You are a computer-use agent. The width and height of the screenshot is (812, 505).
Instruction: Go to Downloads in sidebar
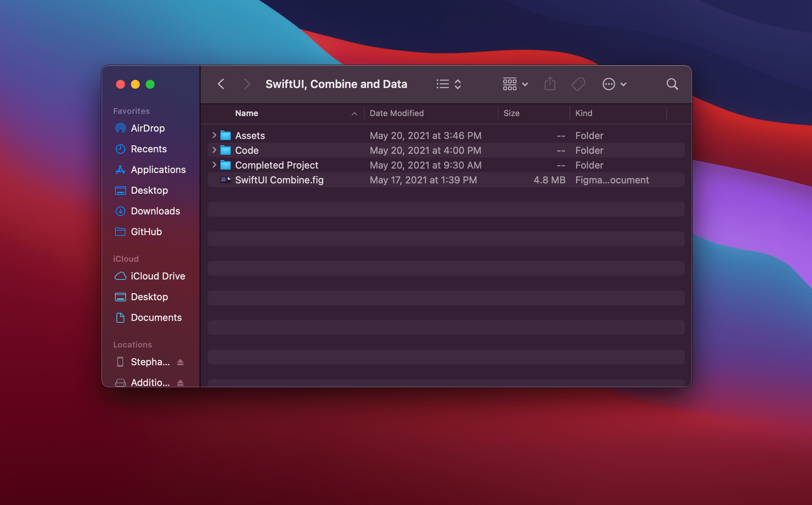click(x=155, y=211)
